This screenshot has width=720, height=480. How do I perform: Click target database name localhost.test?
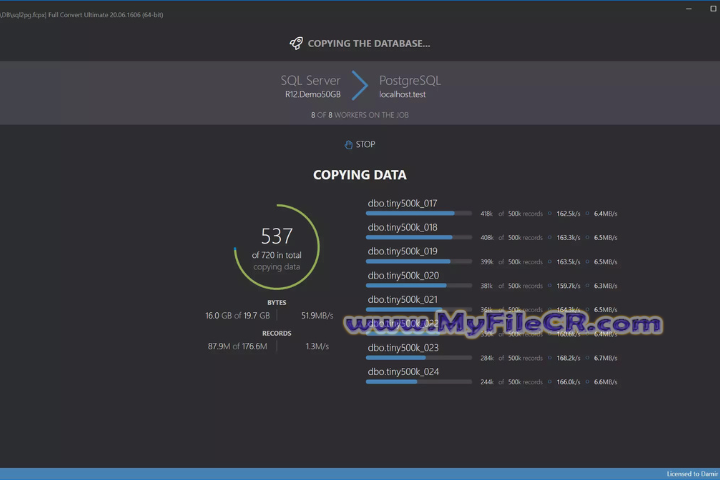402,94
